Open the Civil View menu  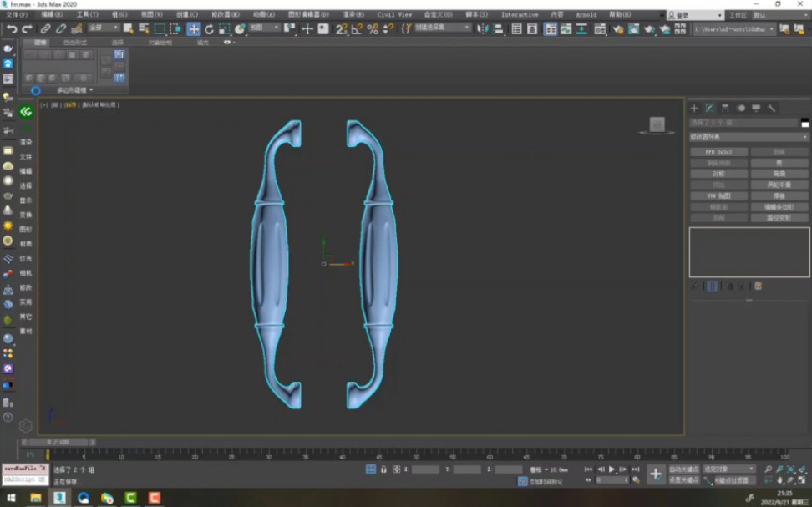(x=394, y=14)
